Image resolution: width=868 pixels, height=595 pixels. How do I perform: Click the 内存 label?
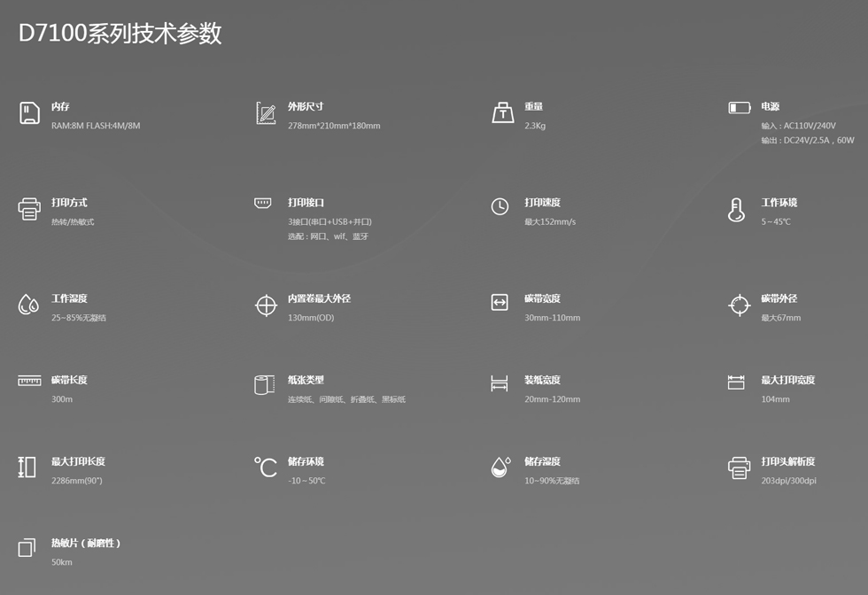point(60,107)
